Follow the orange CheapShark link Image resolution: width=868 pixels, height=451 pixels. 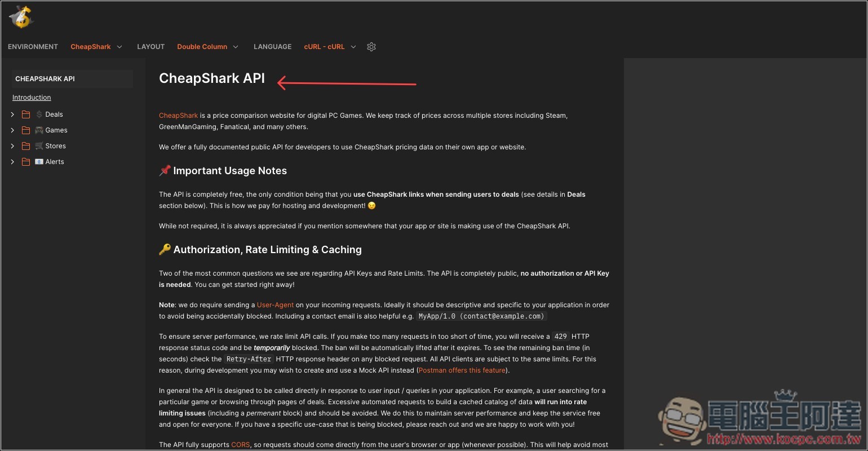coord(178,116)
